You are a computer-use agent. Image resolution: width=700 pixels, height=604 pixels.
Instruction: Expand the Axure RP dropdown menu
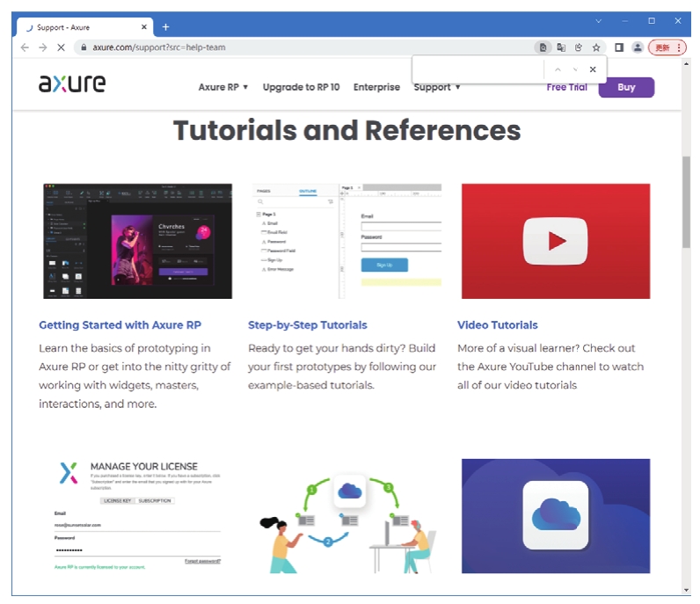click(223, 87)
